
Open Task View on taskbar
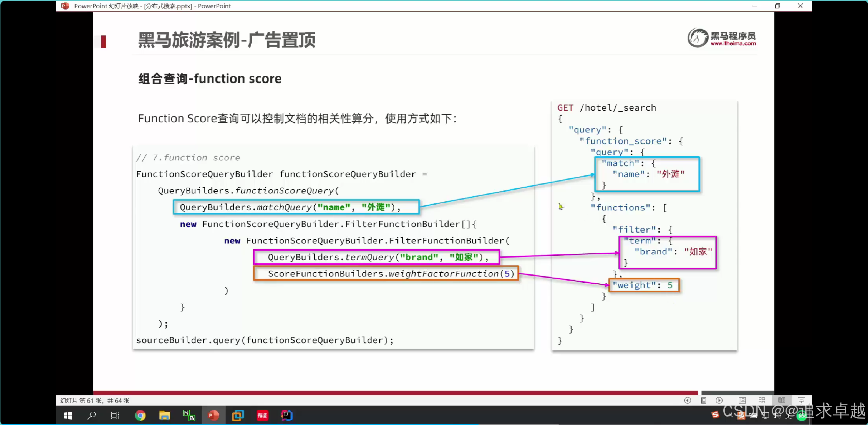coord(115,415)
